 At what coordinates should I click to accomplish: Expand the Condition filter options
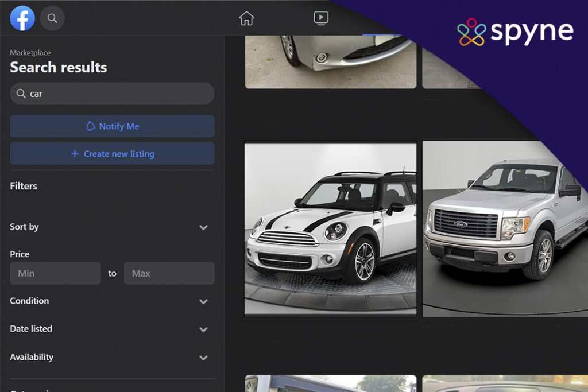click(203, 301)
